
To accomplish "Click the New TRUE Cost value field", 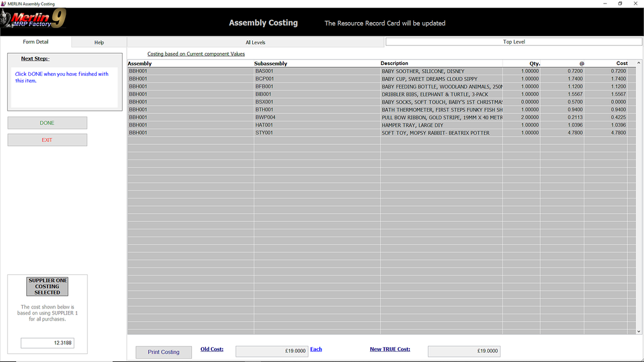I will click(x=464, y=351).
